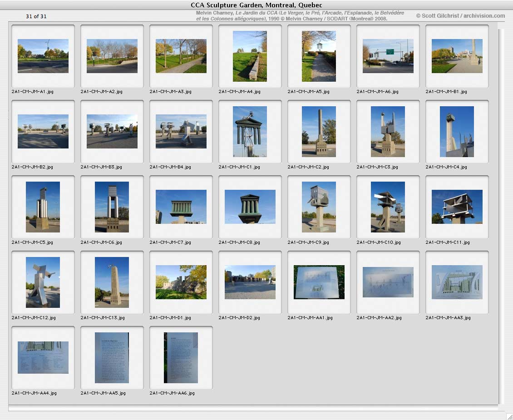513x420 pixels.
Task: Click the filename label 2A1-CM-JM-B1.jpg
Action: click(x=446, y=92)
